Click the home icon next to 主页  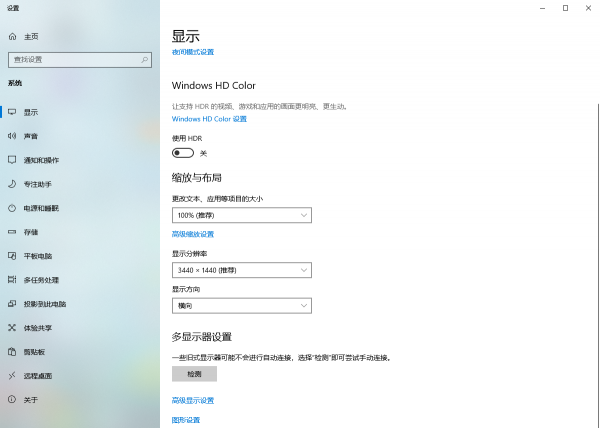[x=12, y=37]
